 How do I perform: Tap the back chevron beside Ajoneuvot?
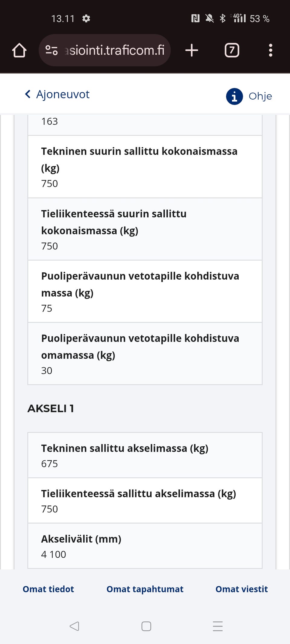[x=27, y=94]
